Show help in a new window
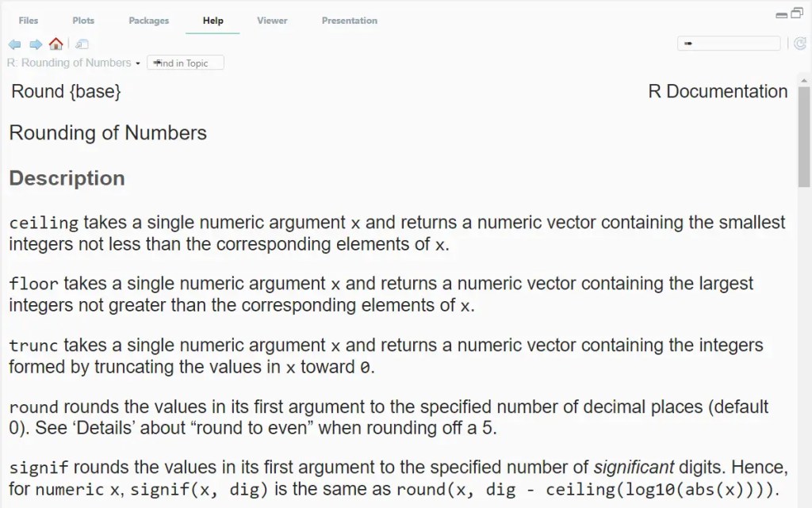The height and width of the screenshot is (508, 812). pyautogui.click(x=82, y=44)
